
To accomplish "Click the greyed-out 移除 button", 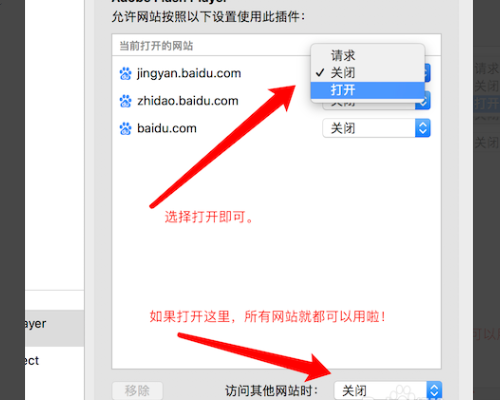I will coord(137,390).
